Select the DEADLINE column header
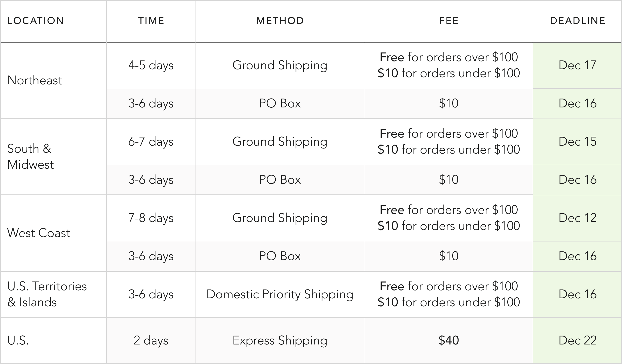The width and height of the screenshot is (622, 364). pos(578,21)
